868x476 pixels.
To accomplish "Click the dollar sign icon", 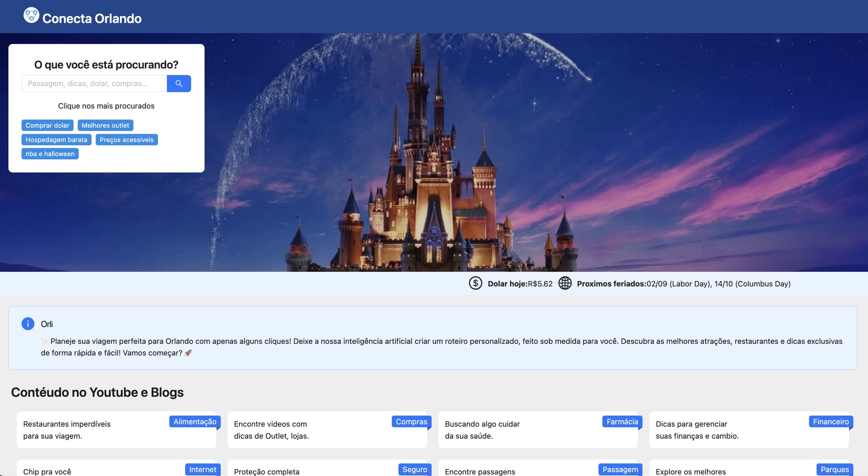I will point(476,283).
